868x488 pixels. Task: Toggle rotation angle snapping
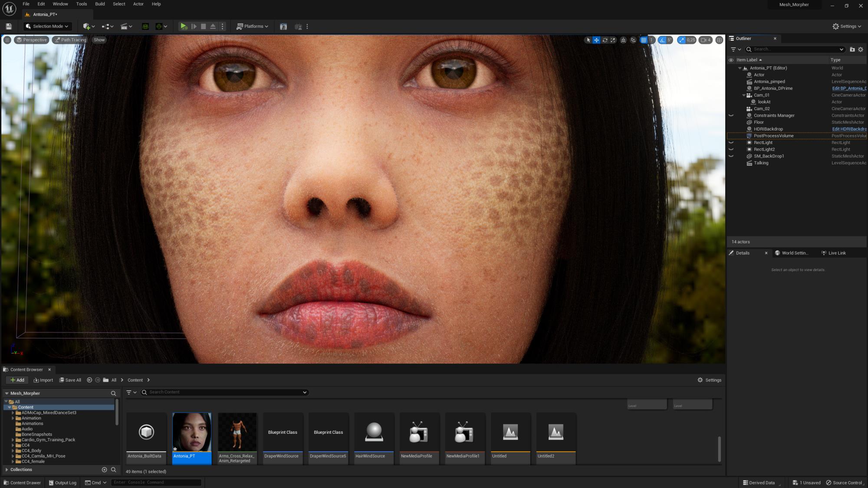(x=662, y=40)
